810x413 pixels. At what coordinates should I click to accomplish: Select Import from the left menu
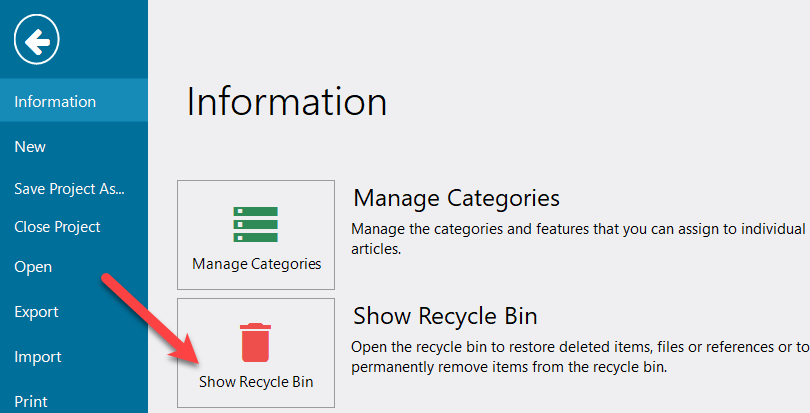(37, 357)
